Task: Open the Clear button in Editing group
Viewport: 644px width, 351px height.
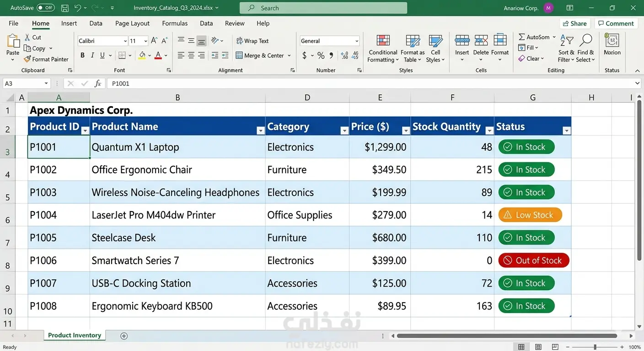Action: pos(531,58)
